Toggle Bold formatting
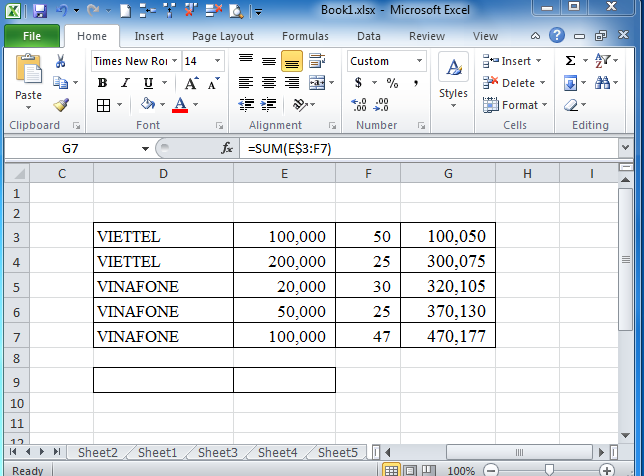This screenshot has height=476, width=644. pos(102,83)
